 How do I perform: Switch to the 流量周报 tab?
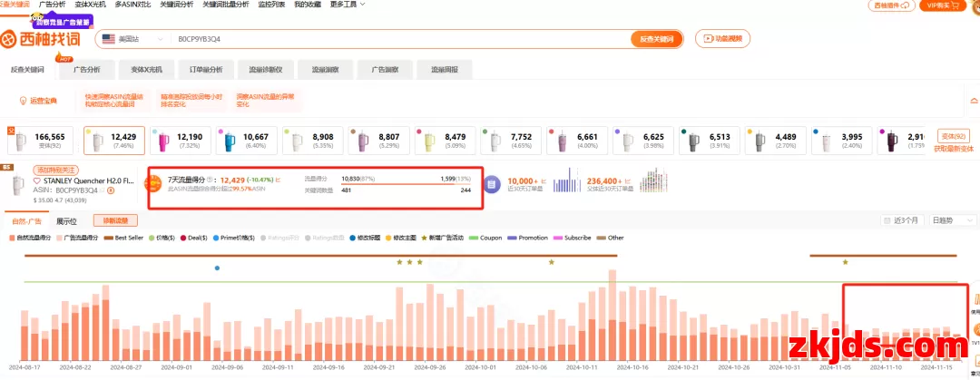[445, 70]
